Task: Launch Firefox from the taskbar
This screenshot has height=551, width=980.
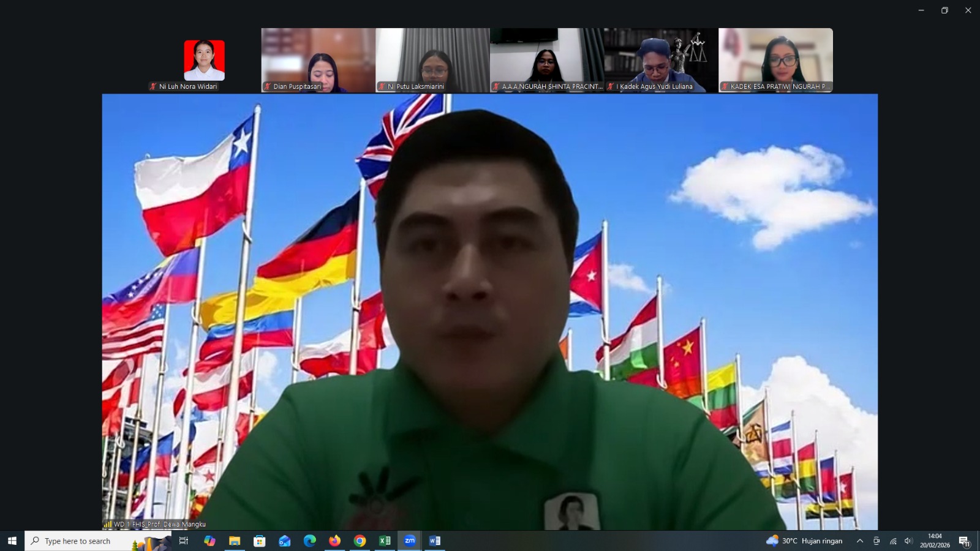Action: click(334, 541)
